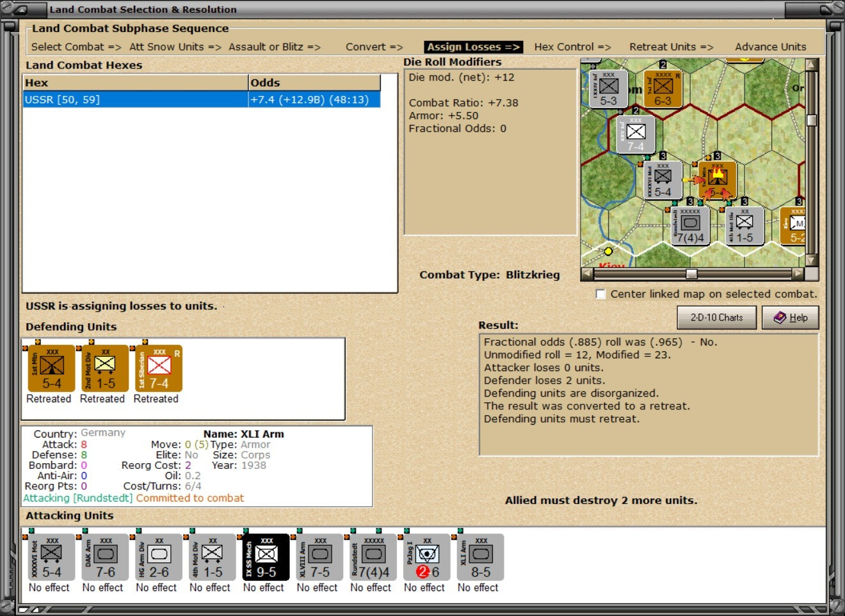This screenshot has width=845, height=616.
Task: Select the HG Arm Div 2-6 attacking unit
Action: tap(159, 557)
